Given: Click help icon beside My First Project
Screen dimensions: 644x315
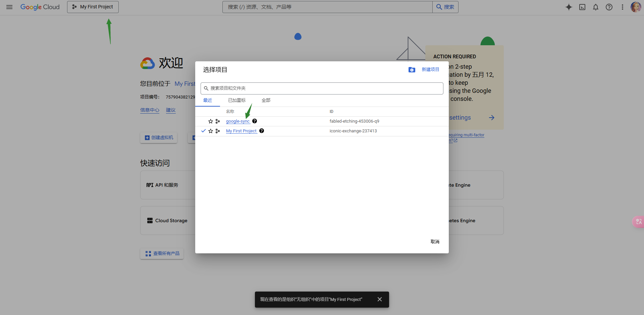Looking at the screenshot, I should coord(262,131).
